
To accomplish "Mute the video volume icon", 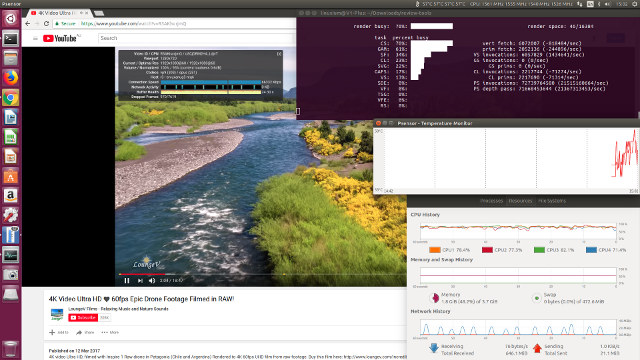I will 152,280.
